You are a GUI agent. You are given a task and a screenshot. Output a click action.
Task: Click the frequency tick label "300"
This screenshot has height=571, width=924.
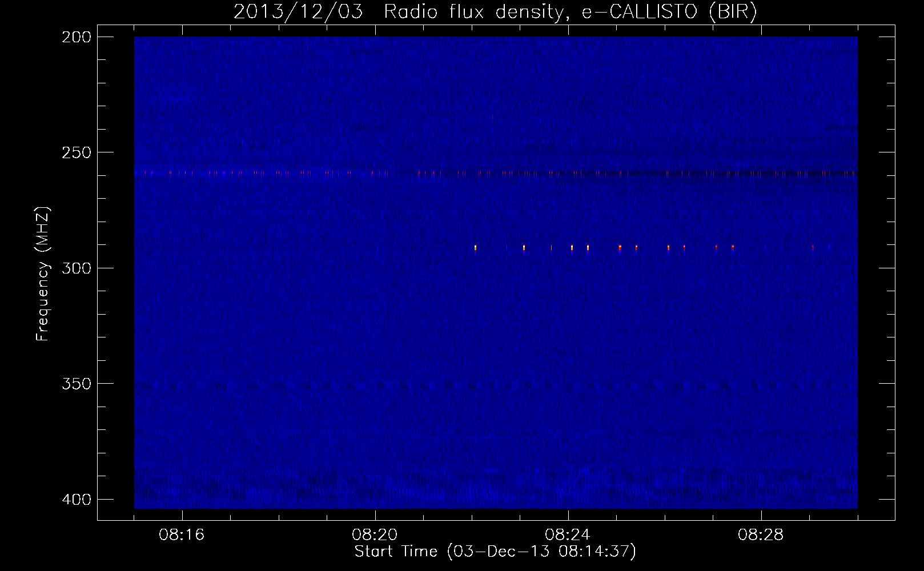77,268
